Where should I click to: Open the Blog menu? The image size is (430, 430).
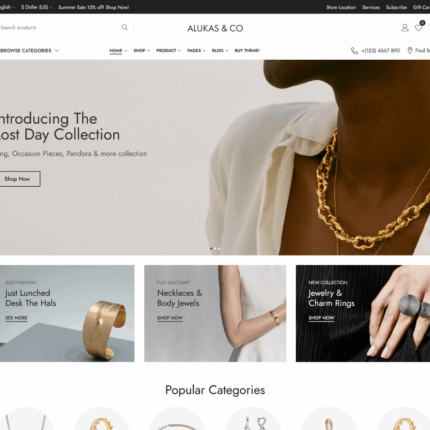click(x=220, y=51)
